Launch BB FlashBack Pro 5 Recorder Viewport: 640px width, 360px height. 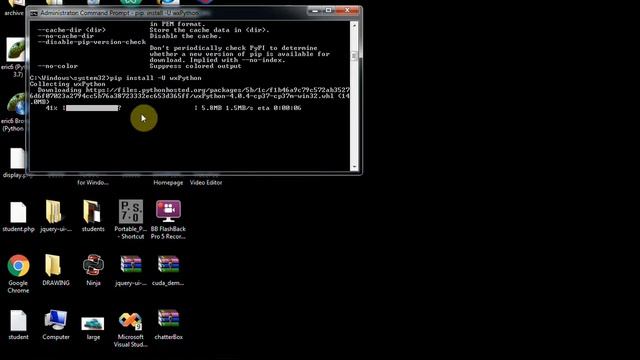pos(168,211)
